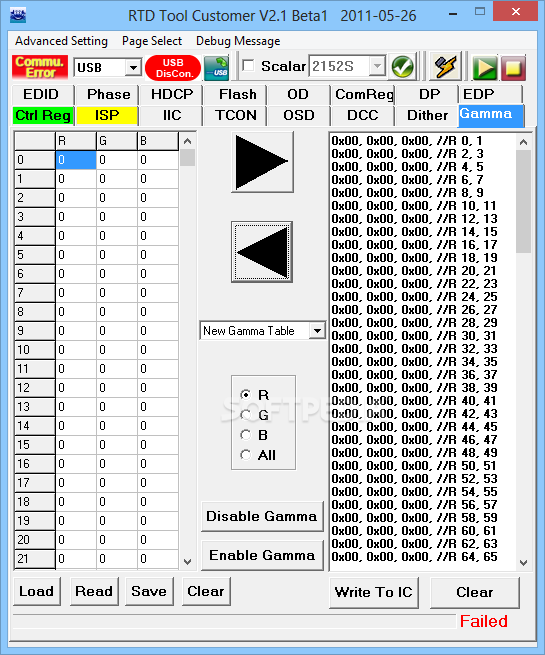Open the green Ctrl Reg tab
Screen dimensions: 545x655
click(x=43, y=115)
